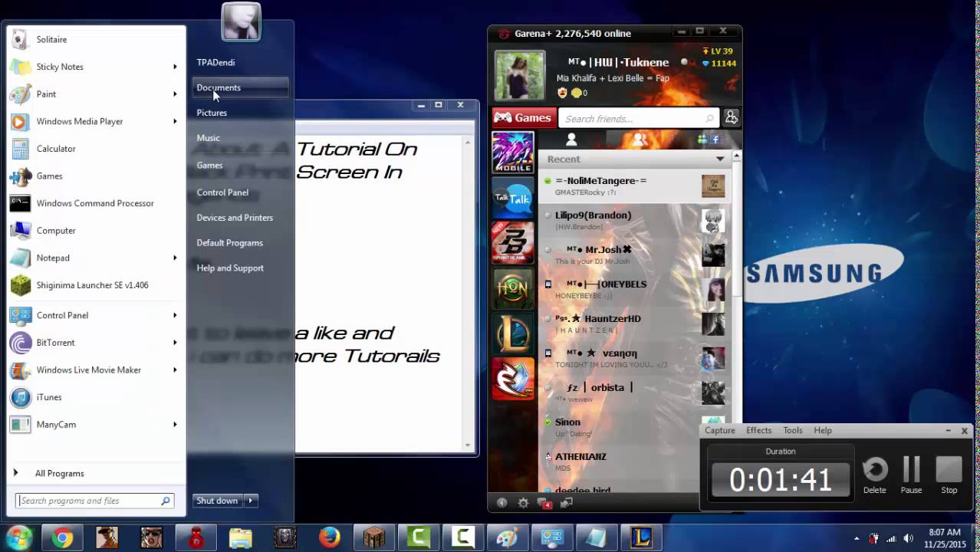This screenshot has width=980, height=552.
Task: Select friend Lilipo9(Brandon) in Garena list
Action: [x=635, y=220]
